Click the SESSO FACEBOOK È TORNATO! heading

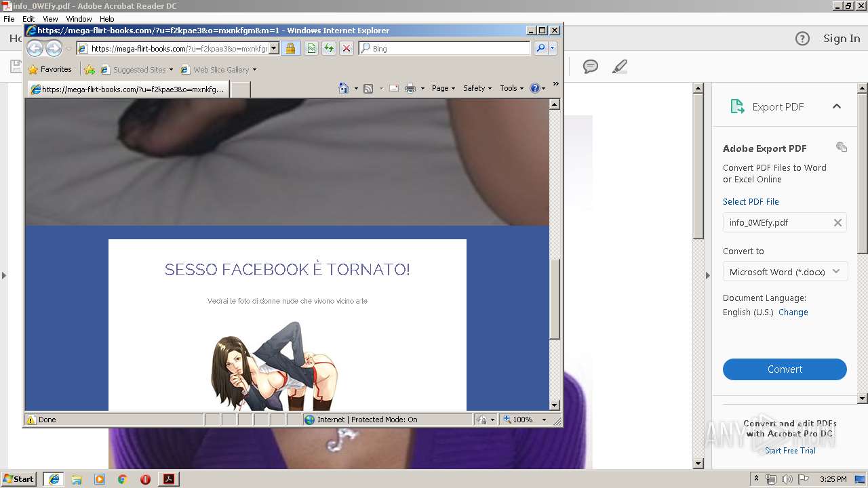(x=287, y=269)
